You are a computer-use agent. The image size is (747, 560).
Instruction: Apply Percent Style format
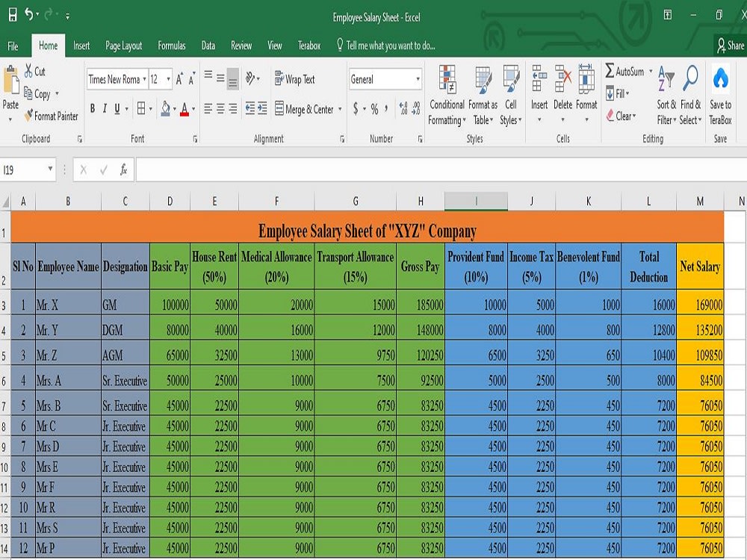pos(374,109)
